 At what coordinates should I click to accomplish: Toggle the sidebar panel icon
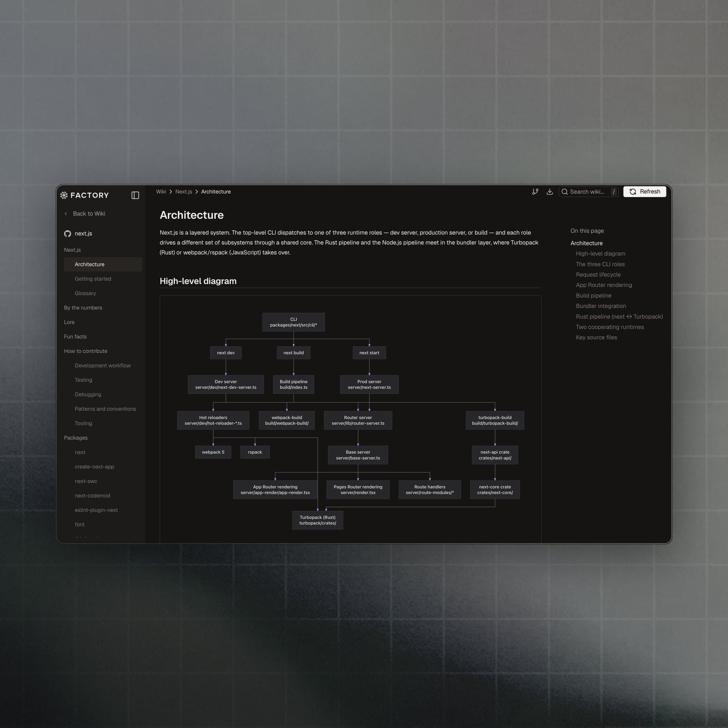point(135,195)
